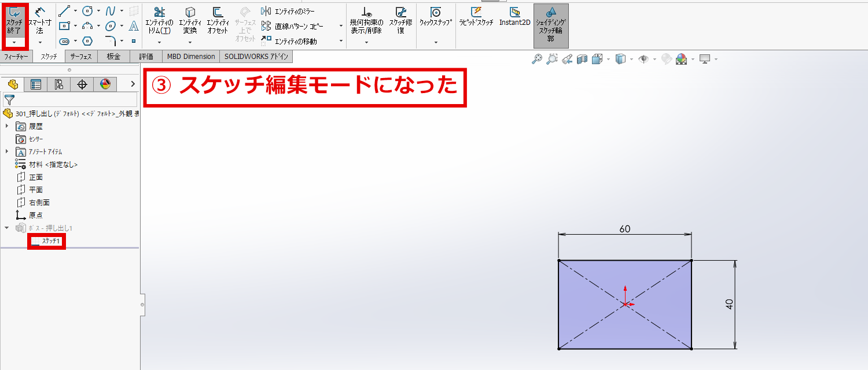Select the Polygon sketch tool

tap(87, 40)
